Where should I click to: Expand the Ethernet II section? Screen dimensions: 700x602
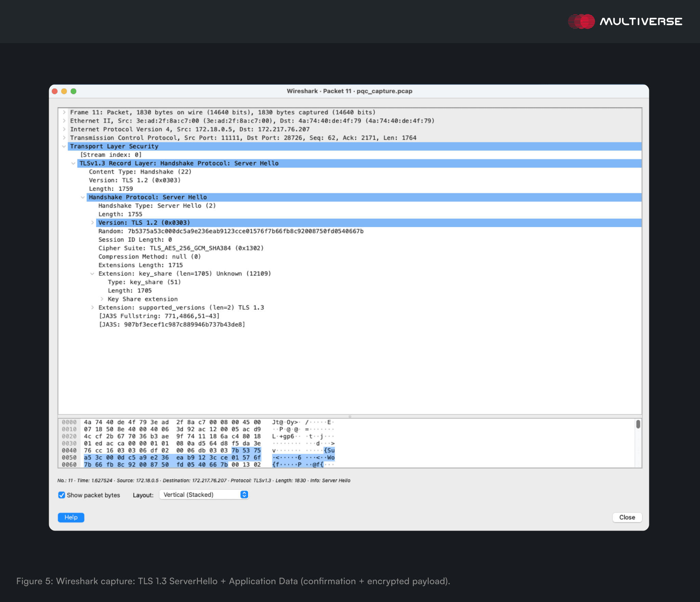(64, 121)
